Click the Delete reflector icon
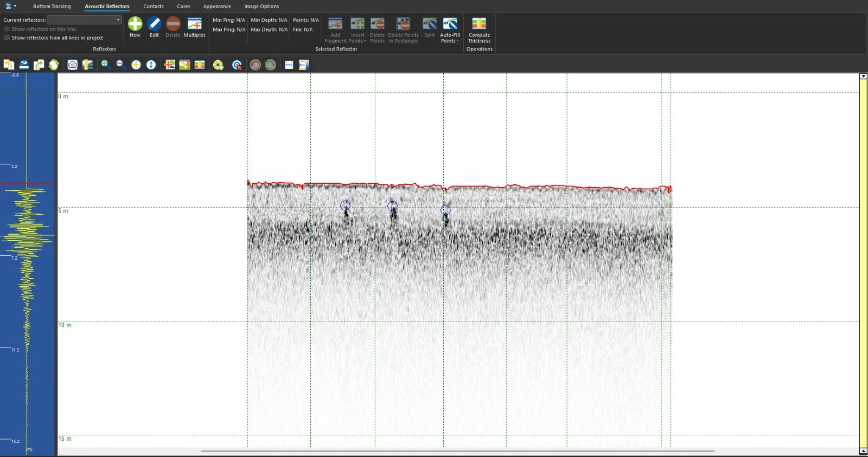868x457 pixels. pyautogui.click(x=173, y=23)
